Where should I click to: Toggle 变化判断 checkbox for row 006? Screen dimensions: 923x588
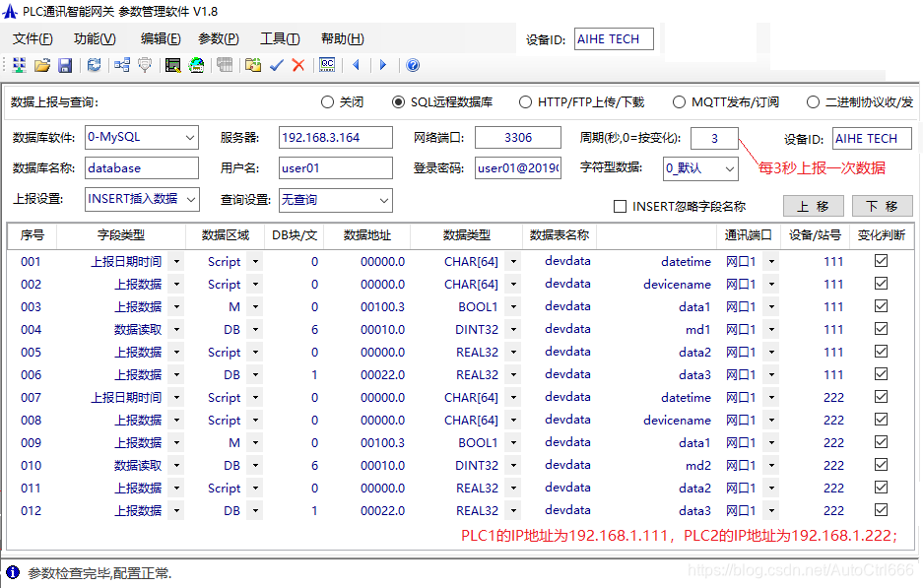click(x=882, y=373)
